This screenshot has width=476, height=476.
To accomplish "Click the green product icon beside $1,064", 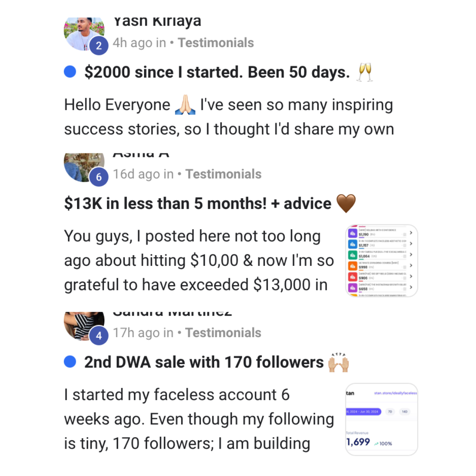I will [x=352, y=255].
